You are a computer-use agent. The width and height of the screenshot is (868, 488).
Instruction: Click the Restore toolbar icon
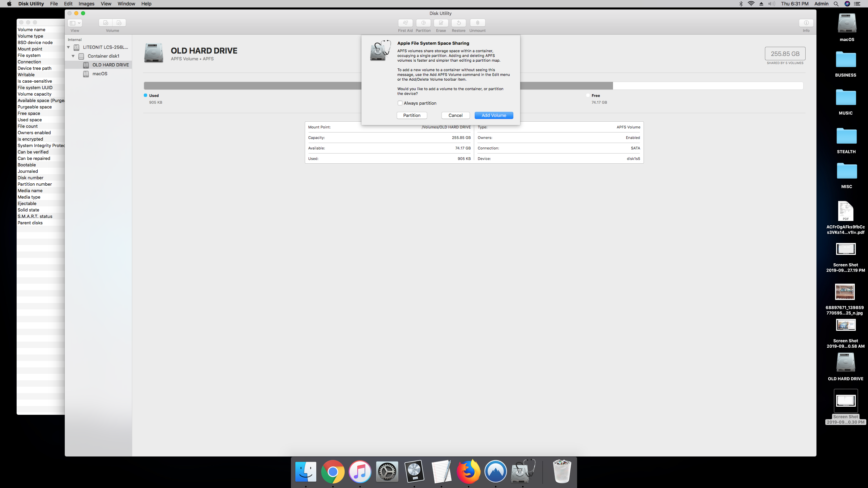[458, 23]
